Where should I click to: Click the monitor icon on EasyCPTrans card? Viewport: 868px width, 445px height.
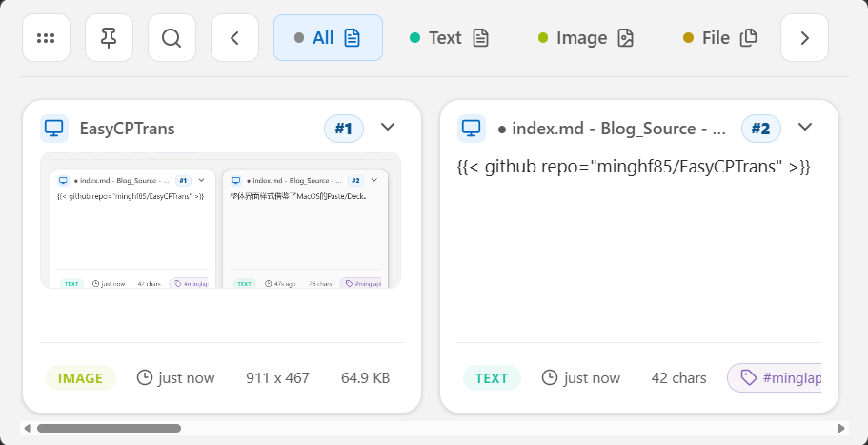click(x=54, y=129)
